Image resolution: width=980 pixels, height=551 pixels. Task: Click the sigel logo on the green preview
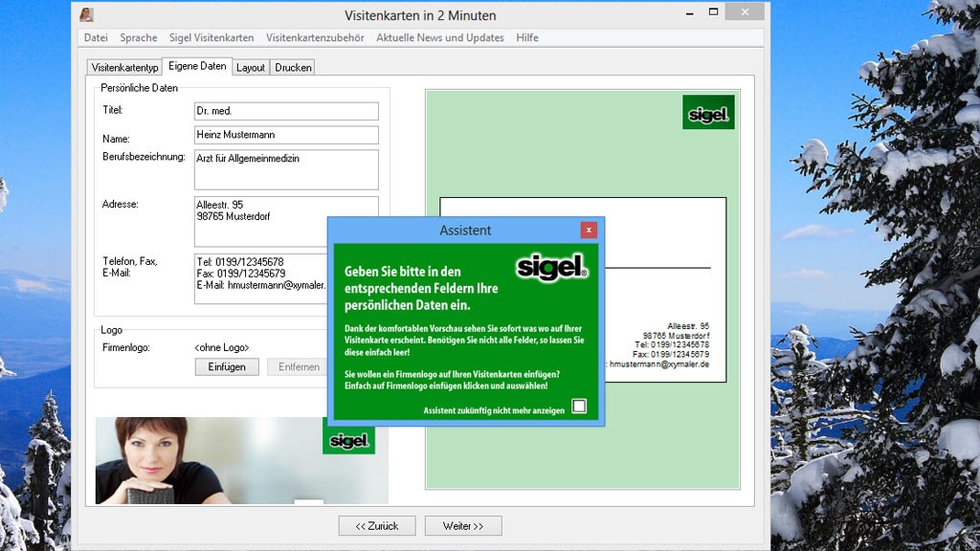pos(708,113)
